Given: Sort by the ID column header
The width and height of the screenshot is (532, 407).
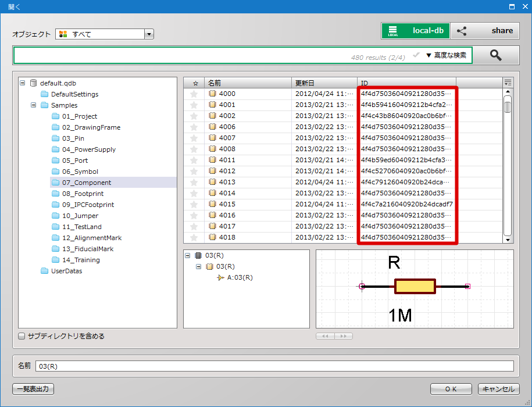Looking at the screenshot, I should (x=406, y=83).
